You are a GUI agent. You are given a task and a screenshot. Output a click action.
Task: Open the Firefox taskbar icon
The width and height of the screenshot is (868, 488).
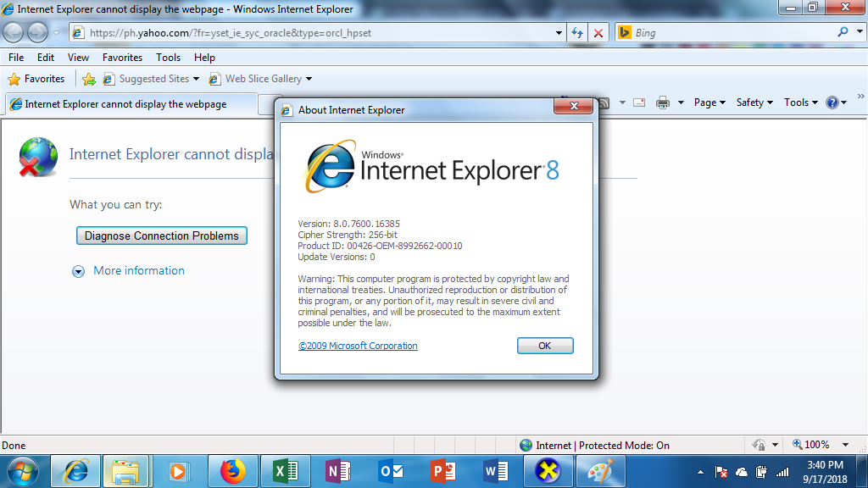[x=232, y=471]
